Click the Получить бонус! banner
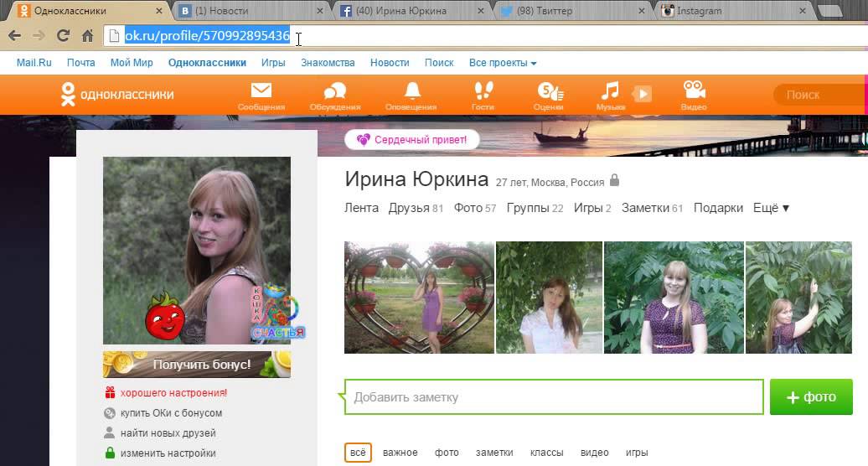Viewport: 868px width, 466px height. [197, 364]
